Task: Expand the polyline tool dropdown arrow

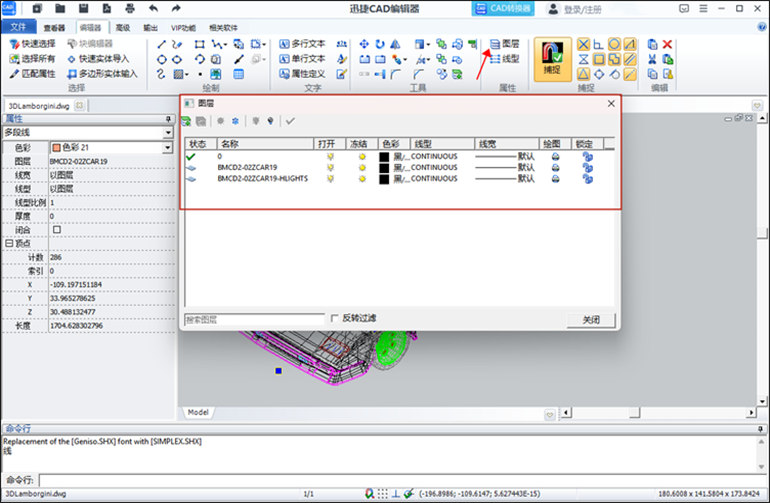Action: click(225, 45)
